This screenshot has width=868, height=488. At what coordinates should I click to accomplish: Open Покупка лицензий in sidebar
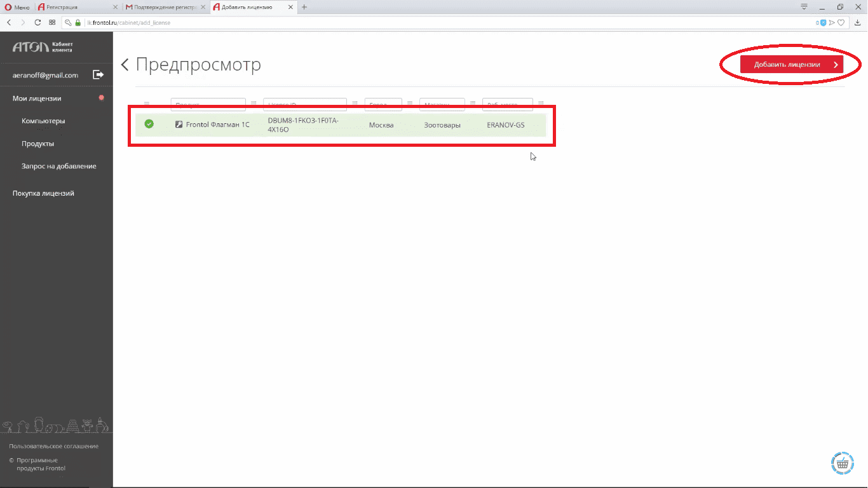click(43, 193)
